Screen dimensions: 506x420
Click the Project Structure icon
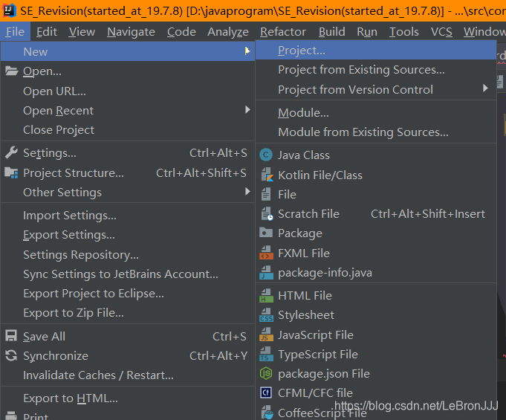[11, 173]
